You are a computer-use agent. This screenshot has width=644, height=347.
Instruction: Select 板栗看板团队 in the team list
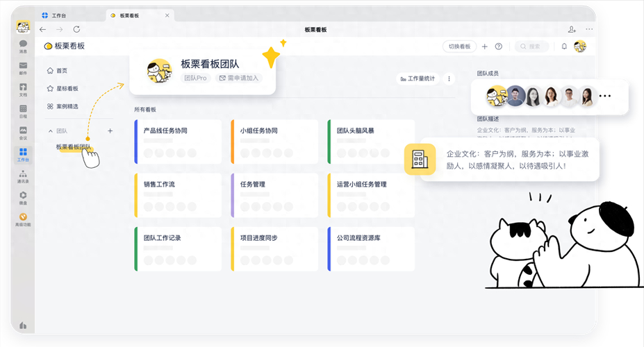tap(74, 147)
